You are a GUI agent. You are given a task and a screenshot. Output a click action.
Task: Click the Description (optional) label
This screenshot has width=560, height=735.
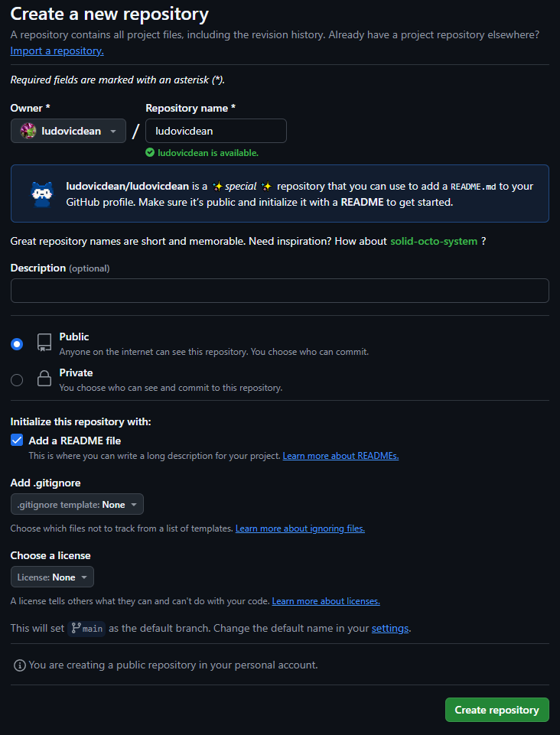[x=60, y=268]
